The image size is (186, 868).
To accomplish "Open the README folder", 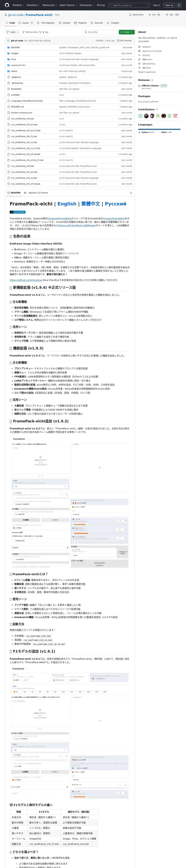I will (15, 47).
